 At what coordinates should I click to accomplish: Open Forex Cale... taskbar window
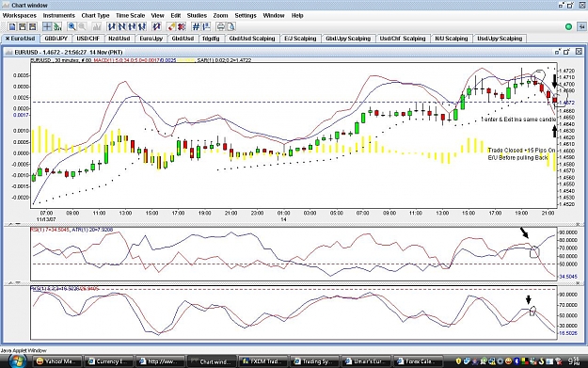coord(417,361)
